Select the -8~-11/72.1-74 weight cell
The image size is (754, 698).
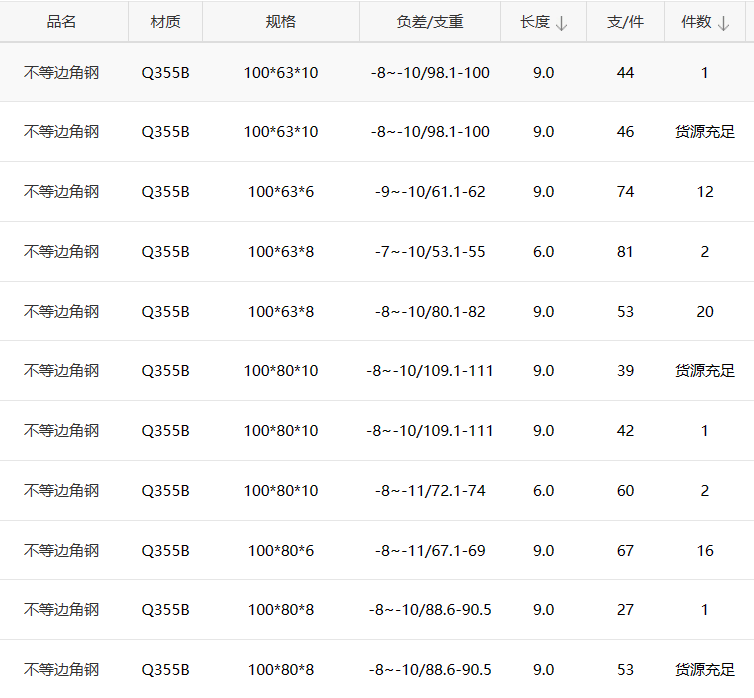pyautogui.click(x=429, y=491)
